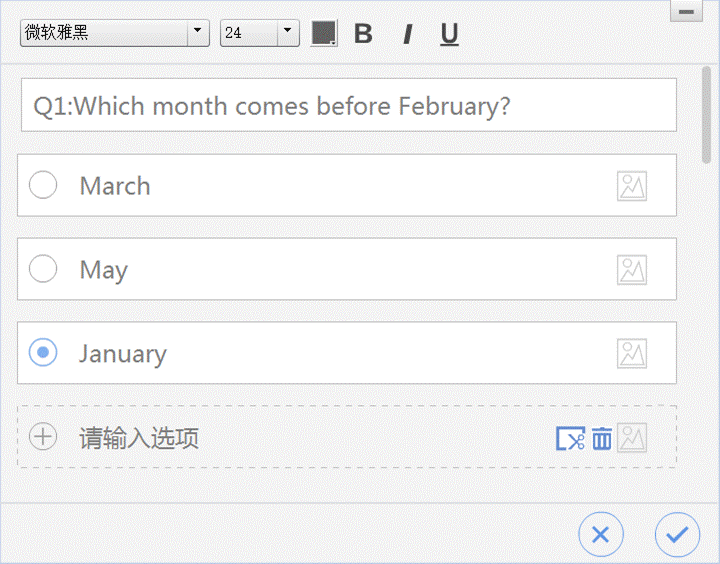Open the font size 24 dropdown
720x564 pixels.
[x=260, y=33]
